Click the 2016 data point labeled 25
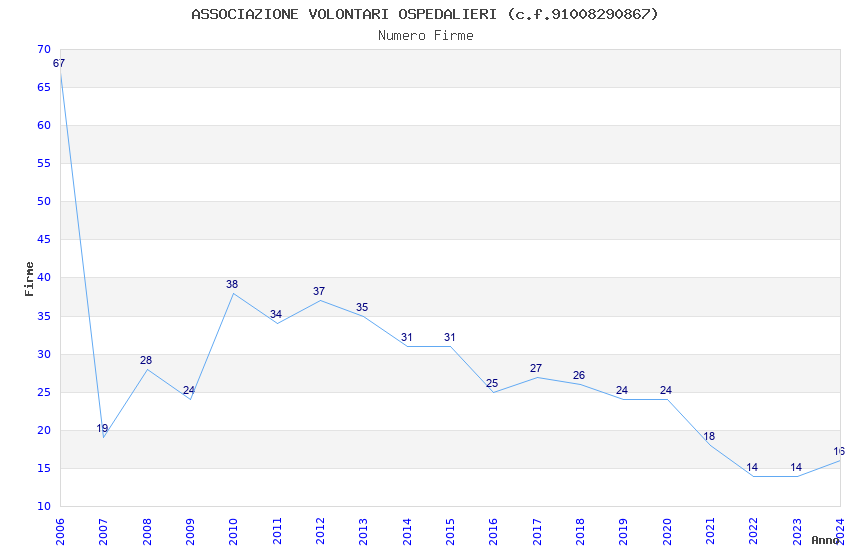Screen dimensions: 850x550 click(x=492, y=383)
